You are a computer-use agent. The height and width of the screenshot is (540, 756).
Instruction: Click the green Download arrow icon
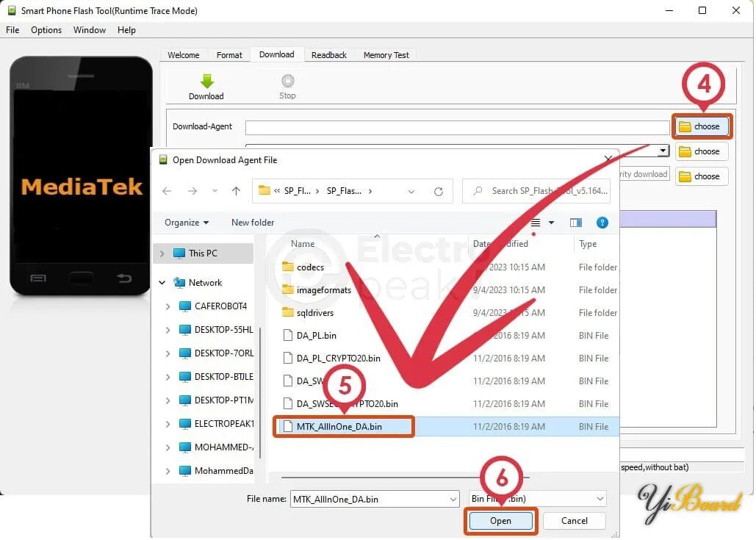point(206,82)
